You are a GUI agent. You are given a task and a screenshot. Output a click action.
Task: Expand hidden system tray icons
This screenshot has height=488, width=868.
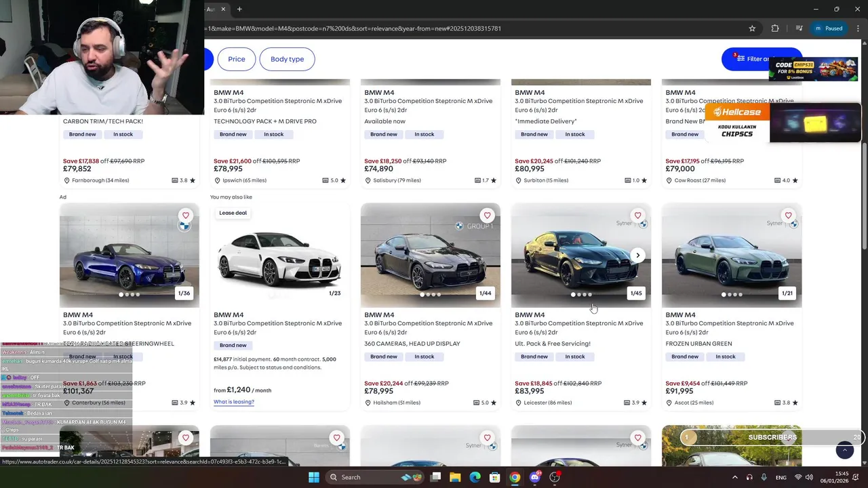coord(735,477)
